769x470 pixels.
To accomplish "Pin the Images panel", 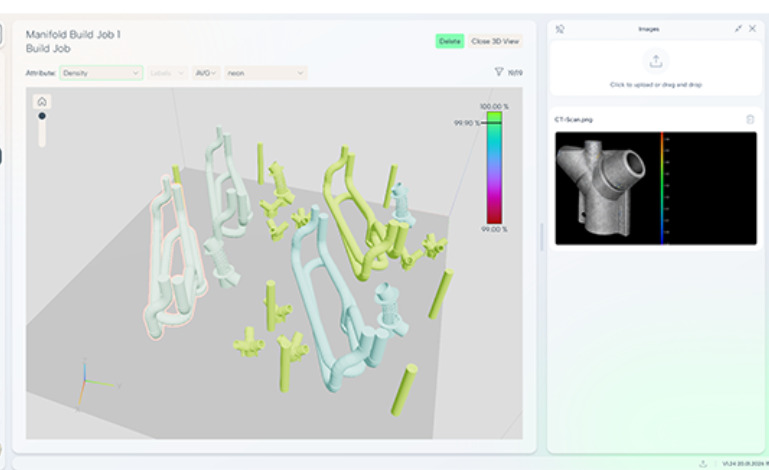I will click(x=560, y=29).
